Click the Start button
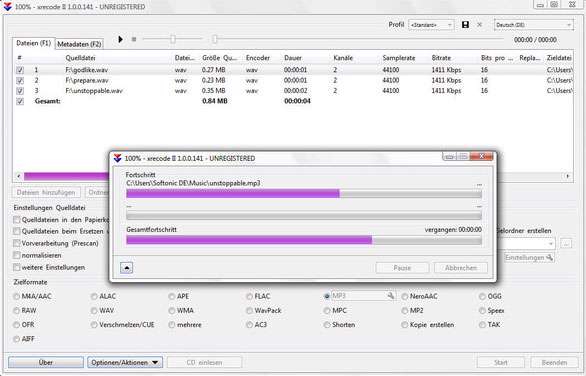 [x=500, y=362]
